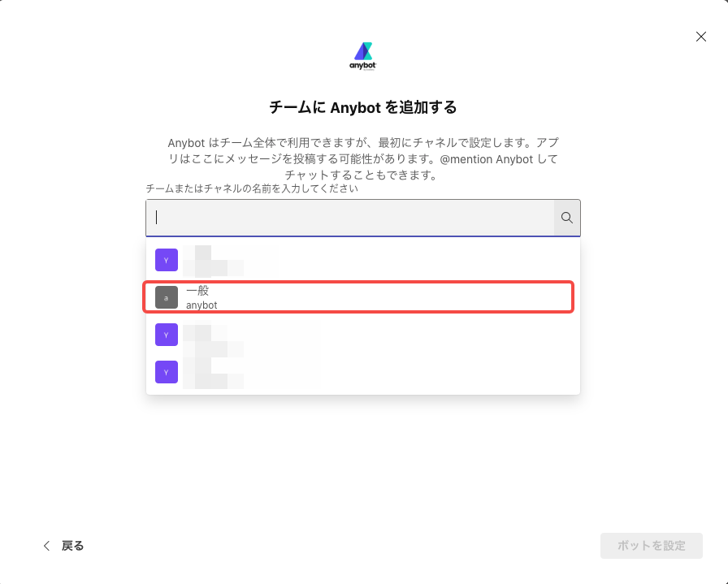Click the description line starting 'Anybot はチーム全体'
This screenshot has height=584, width=728.
(362, 144)
